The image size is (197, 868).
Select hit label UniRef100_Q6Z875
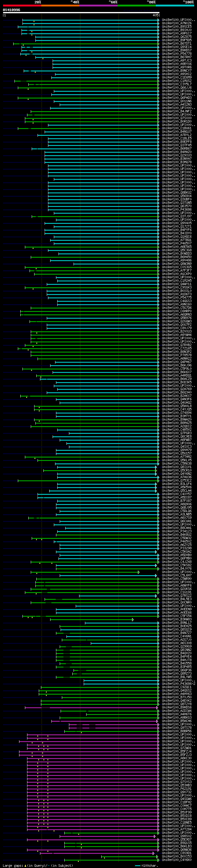pyautogui.click(x=176, y=37)
